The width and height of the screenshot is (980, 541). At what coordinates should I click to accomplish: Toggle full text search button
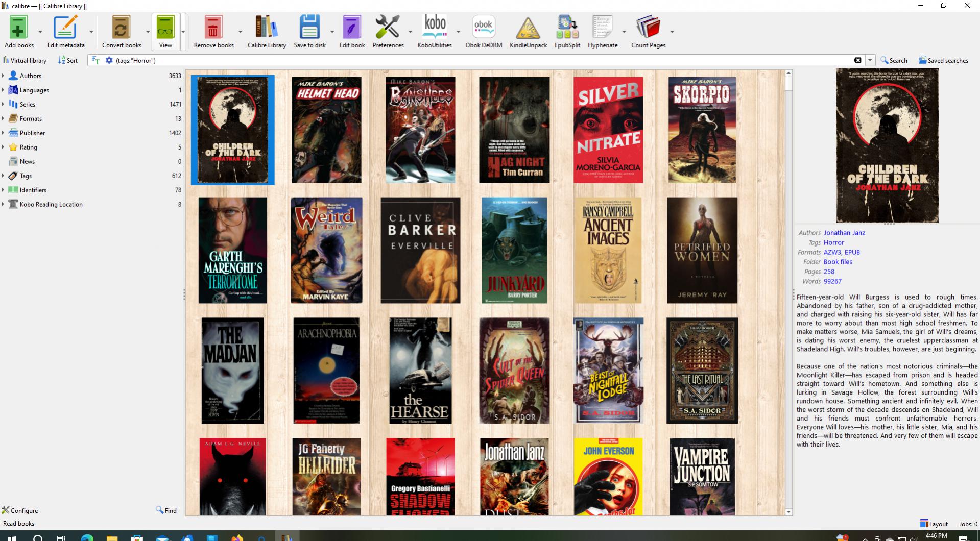tap(95, 60)
